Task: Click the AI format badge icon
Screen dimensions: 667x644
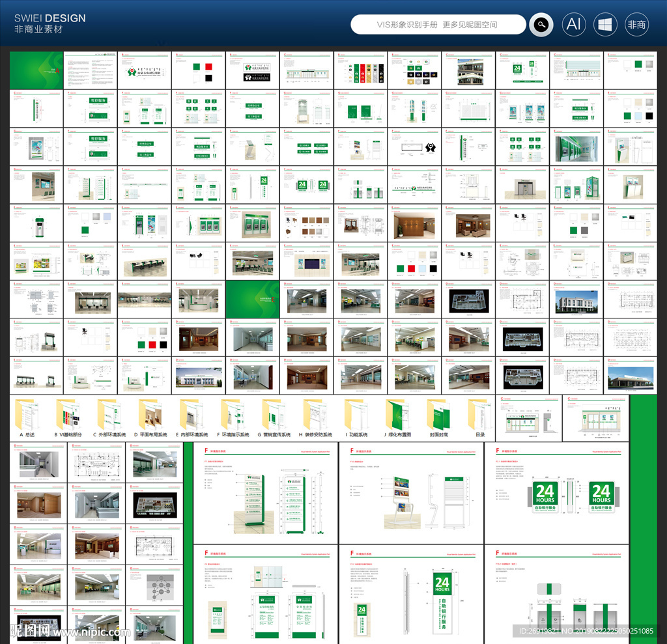Action: 574,25
